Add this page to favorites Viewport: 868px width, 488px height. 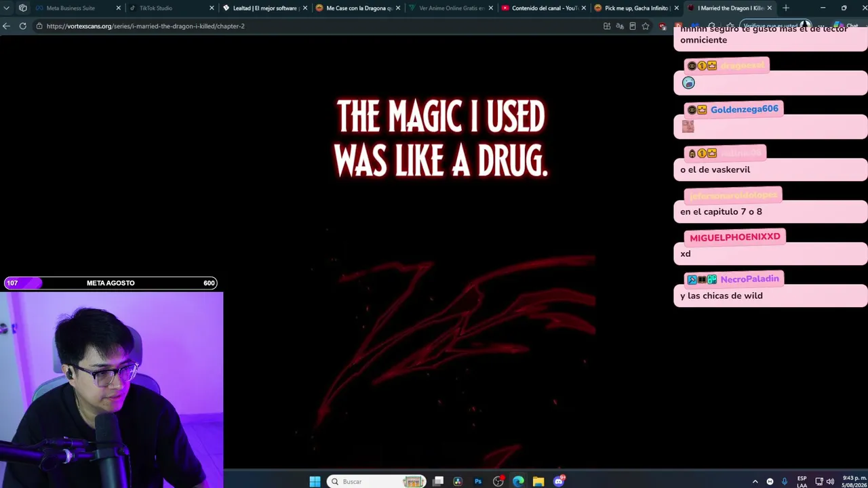[x=646, y=26]
